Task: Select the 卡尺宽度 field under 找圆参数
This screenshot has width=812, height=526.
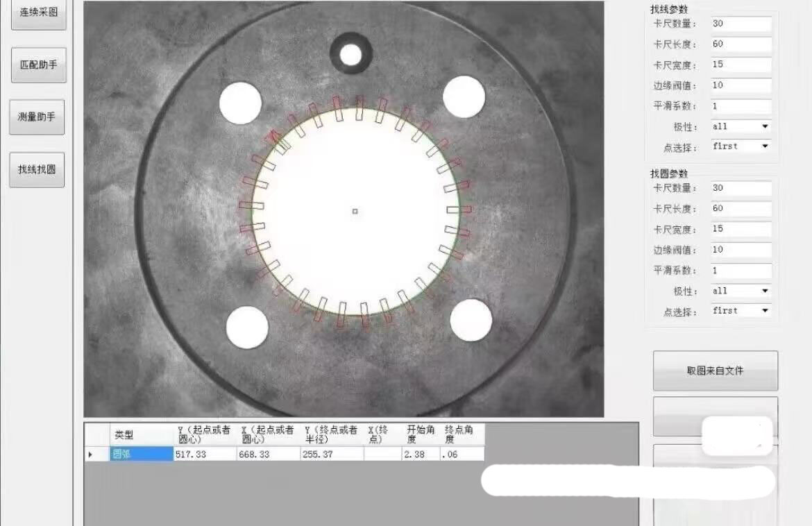Action: click(x=741, y=229)
